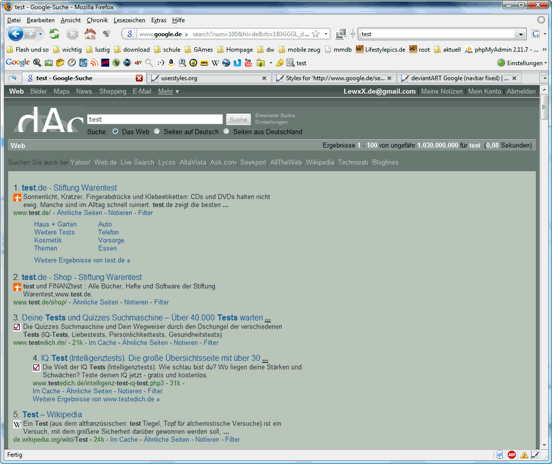The width and height of the screenshot is (552, 464).
Task: Open the Bearbeiten menu
Action: 41,20
